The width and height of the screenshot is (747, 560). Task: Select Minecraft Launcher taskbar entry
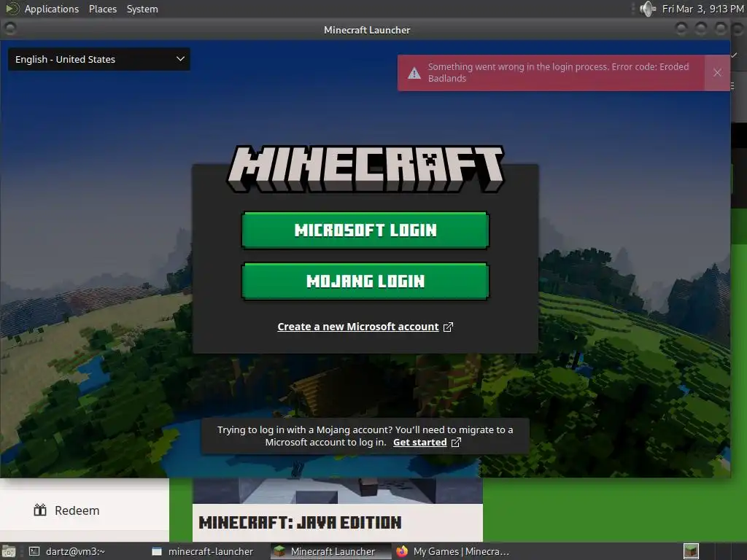[x=332, y=551]
